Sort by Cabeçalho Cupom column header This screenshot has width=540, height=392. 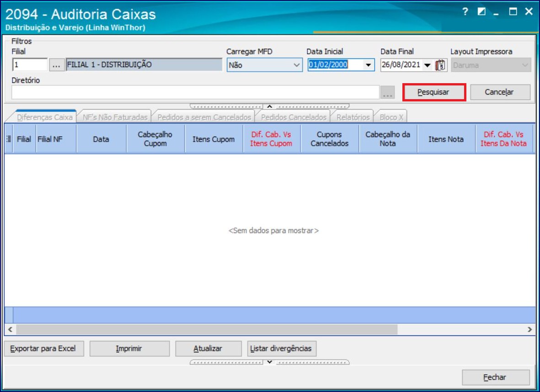click(155, 139)
